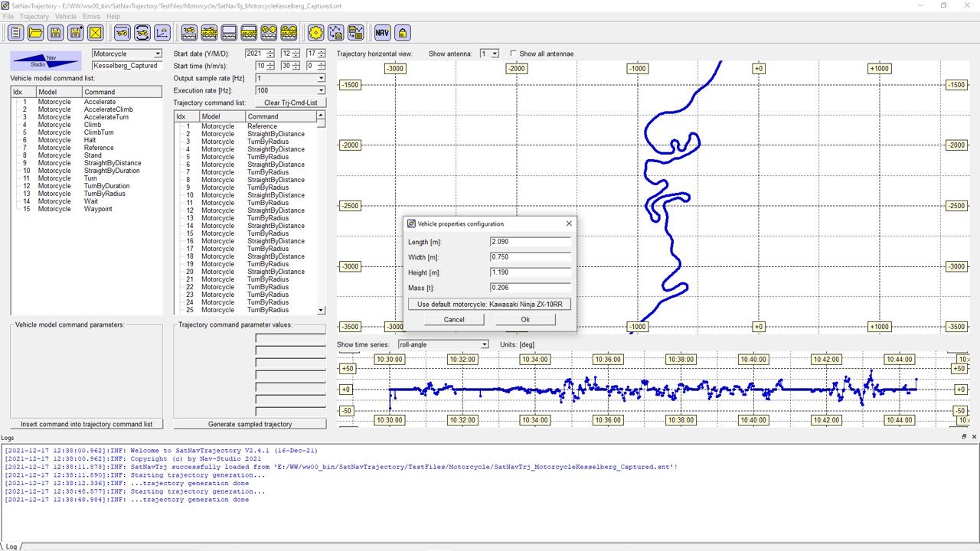
Task: Click the NAV toolbar icon
Action: [382, 33]
